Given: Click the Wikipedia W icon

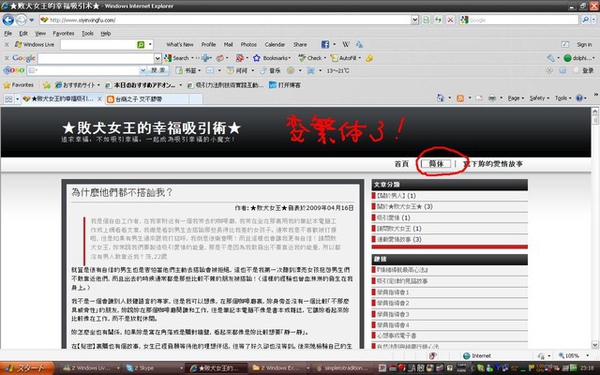Looking at the screenshot, I should tap(346, 44).
